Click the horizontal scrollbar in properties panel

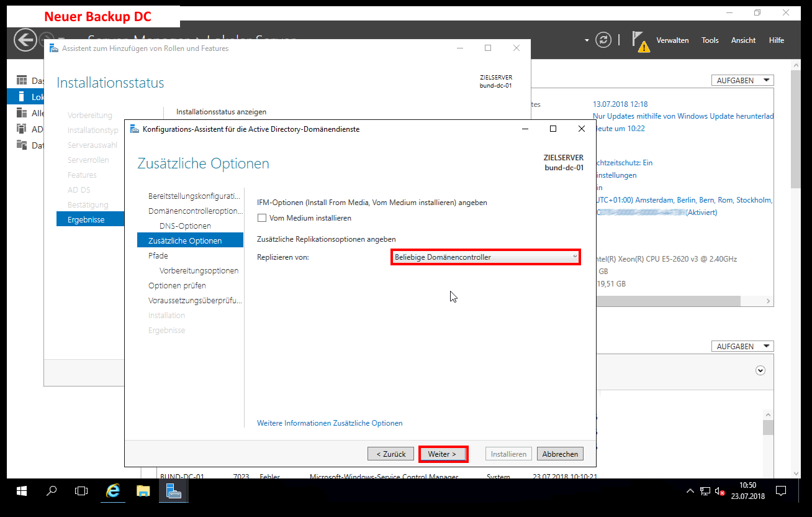coord(667,301)
